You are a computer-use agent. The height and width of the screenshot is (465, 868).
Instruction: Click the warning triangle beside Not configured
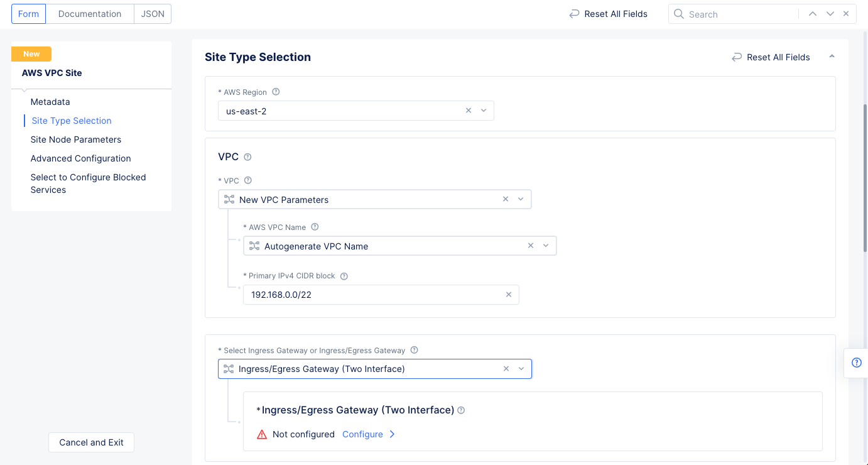coord(262,434)
